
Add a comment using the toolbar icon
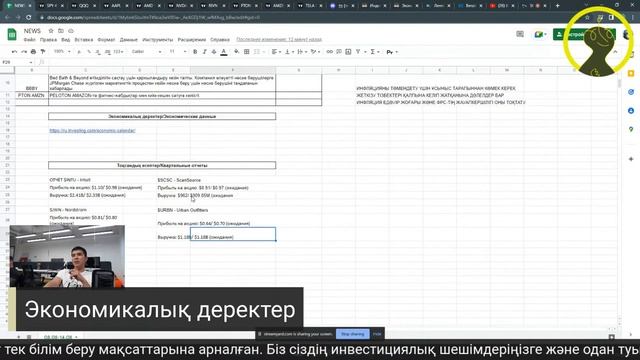coord(339,52)
